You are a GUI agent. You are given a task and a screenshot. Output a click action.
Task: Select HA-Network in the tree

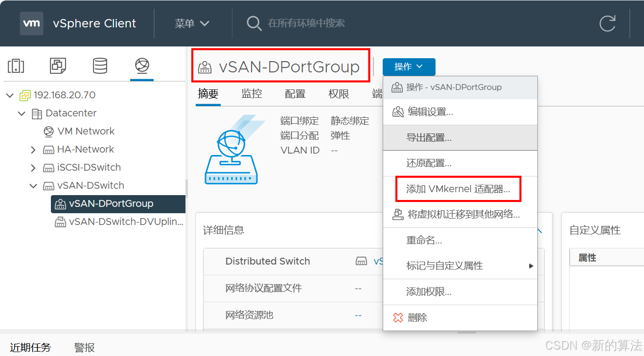(85, 149)
